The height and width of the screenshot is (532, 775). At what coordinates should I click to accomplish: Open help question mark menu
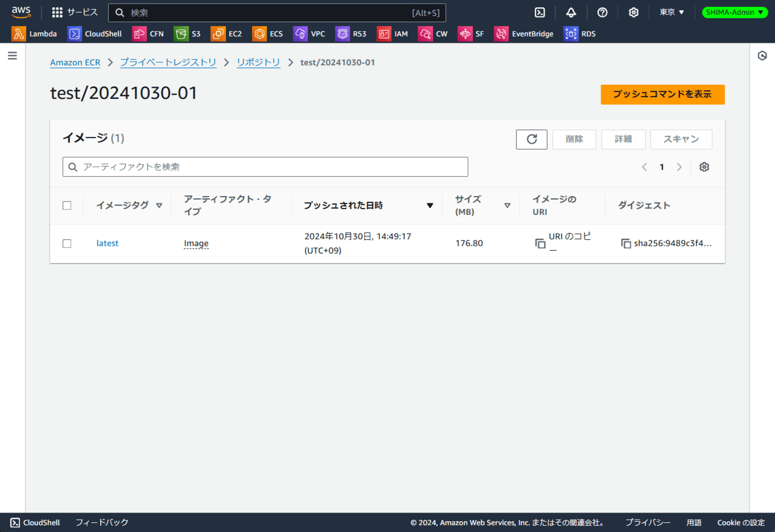(x=602, y=12)
